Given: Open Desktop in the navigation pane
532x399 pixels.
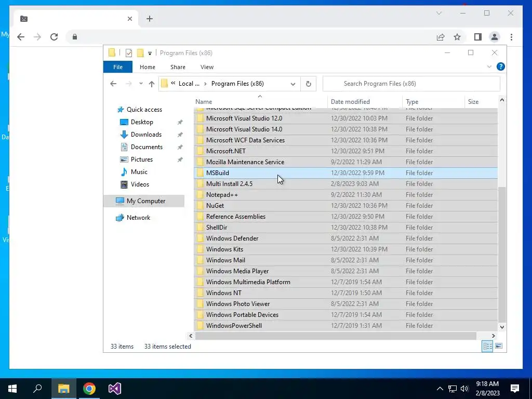Looking at the screenshot, I should coord(142,122).
